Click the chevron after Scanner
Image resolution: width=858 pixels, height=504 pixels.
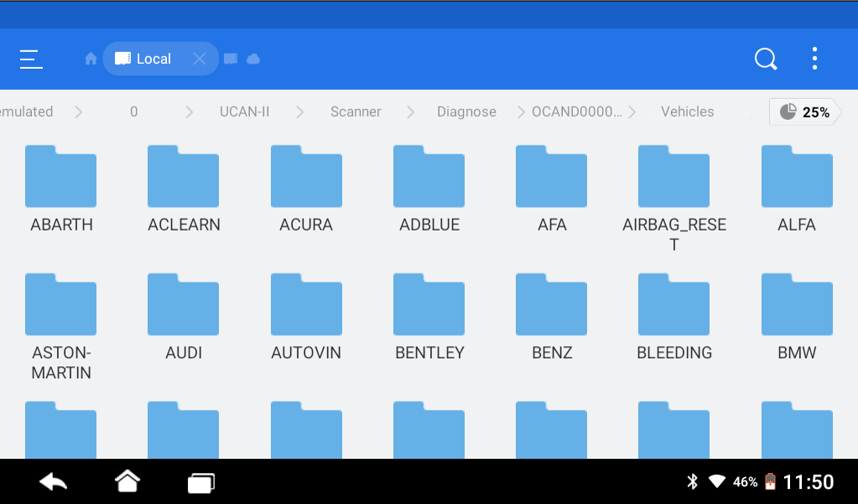click(410, 112)
